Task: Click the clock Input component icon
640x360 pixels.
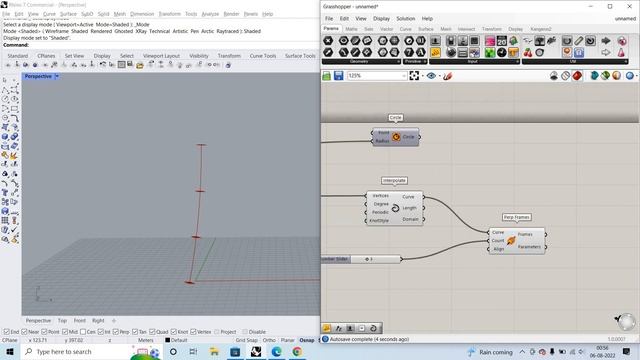Action: click(x=502, y=52)
